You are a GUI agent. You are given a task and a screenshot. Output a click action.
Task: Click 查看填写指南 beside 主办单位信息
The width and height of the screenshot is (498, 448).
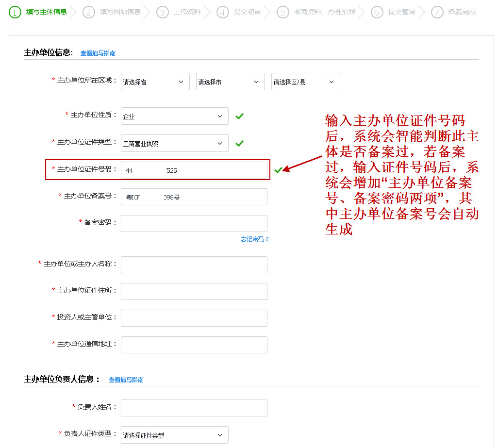coord(98,53)
